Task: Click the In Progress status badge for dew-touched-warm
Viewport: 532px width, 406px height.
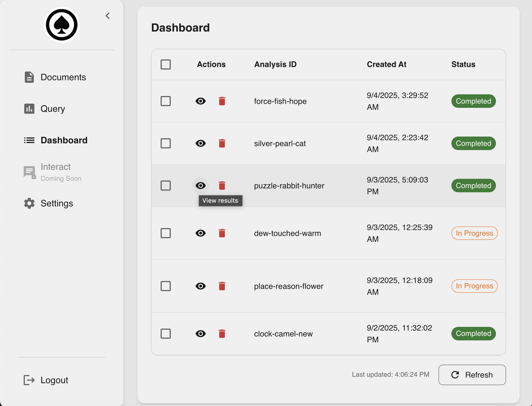Action: click(474, 233)
